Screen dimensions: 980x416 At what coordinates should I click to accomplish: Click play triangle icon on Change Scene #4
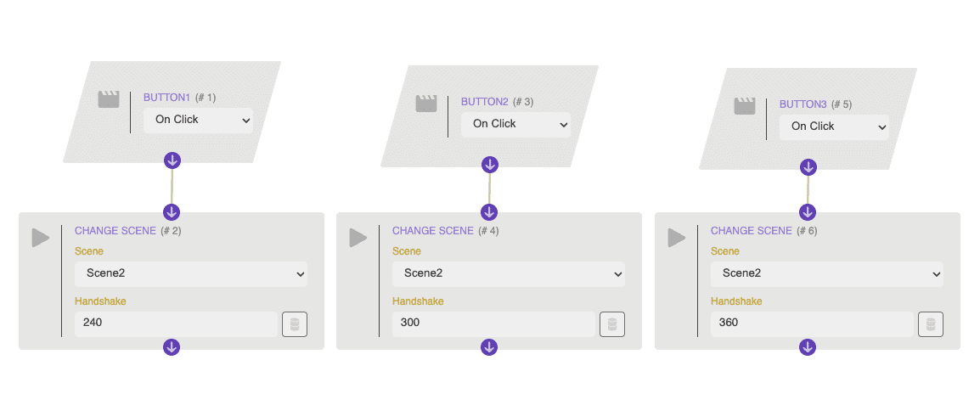tap(358, 238)
